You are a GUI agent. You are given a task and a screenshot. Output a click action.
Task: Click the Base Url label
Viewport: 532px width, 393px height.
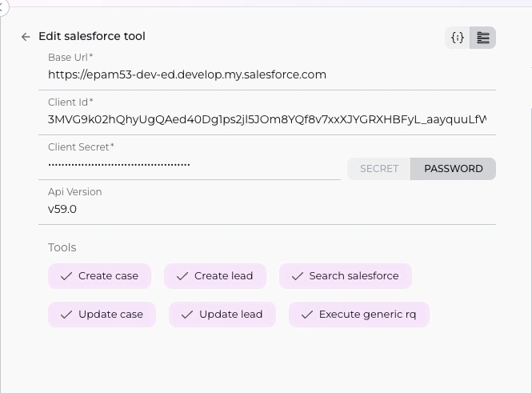point(70,58)
